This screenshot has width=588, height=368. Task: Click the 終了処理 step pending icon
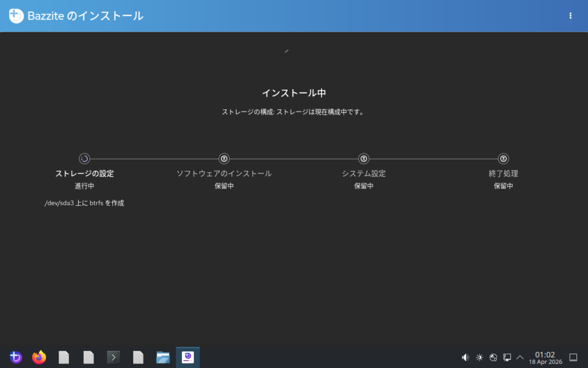(x=503, y=159)
